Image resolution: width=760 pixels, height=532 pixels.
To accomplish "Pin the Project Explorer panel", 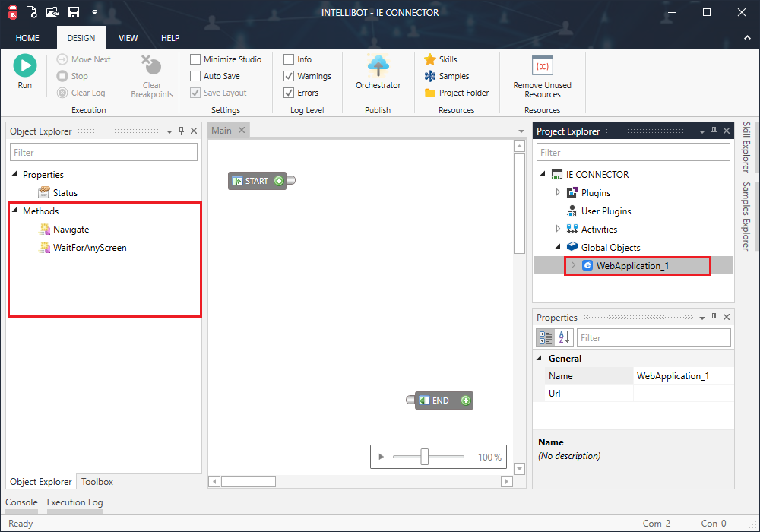I will coord(713,131).
